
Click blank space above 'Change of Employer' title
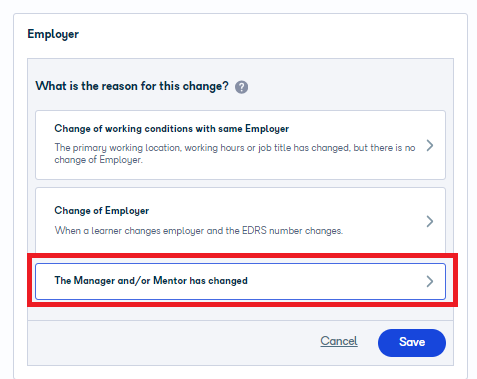pos(240,197)
